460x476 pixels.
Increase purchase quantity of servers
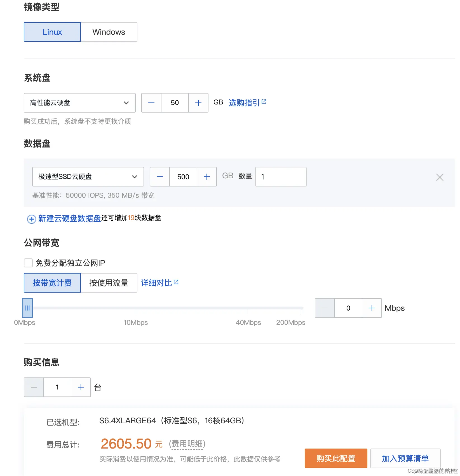pyautogui.click(x=81, y=387)
